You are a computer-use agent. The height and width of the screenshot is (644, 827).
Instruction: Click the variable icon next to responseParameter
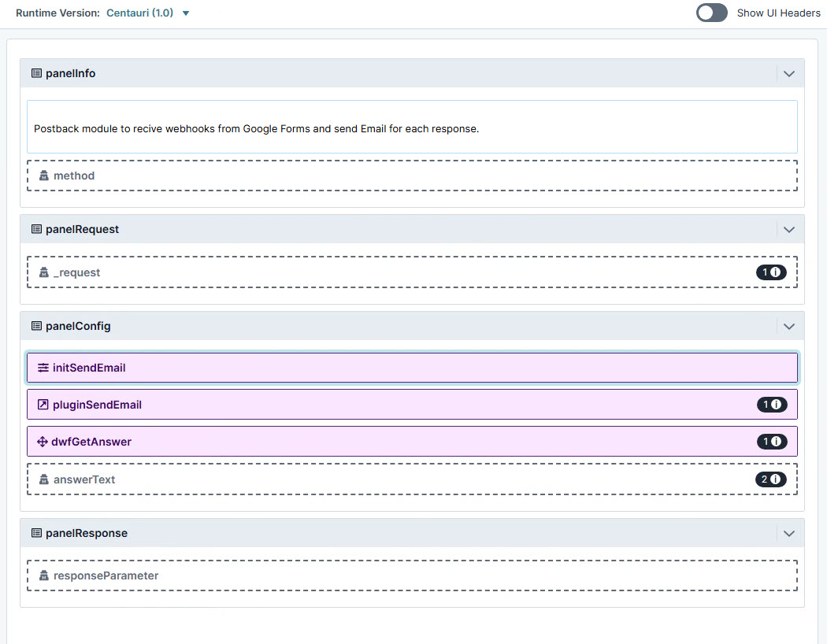pyautogui.click(x=43, y=576)
